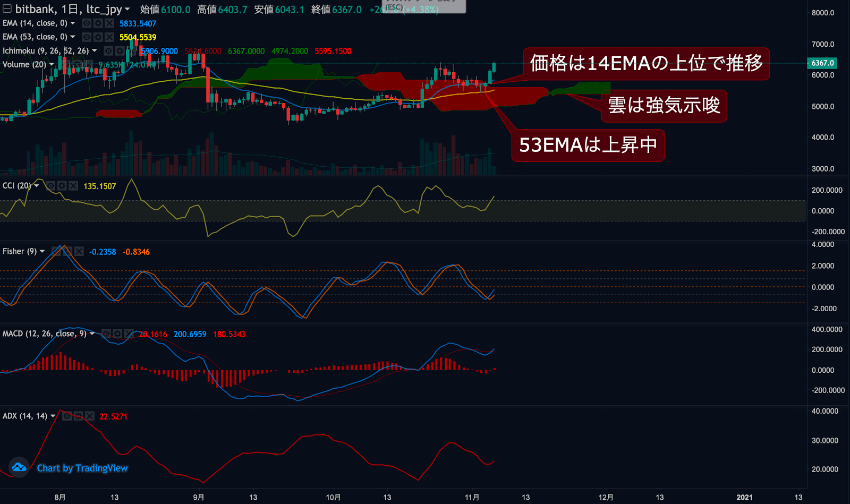Click the 53EMAは上昇中 annotation label
The width and height of the screenshot is (850, 504).
[588, 145]
